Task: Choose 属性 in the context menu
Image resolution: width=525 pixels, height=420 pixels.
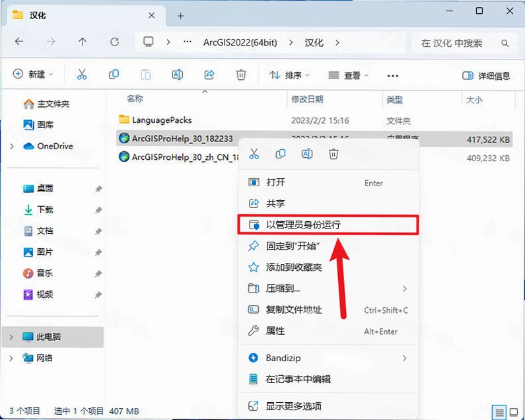Action: pos(328,331)
